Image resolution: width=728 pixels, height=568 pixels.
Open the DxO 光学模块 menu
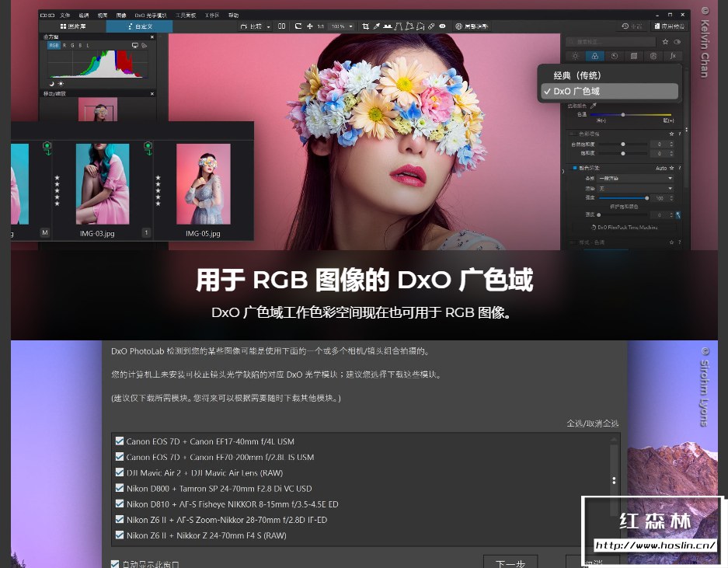pos(151,16)
